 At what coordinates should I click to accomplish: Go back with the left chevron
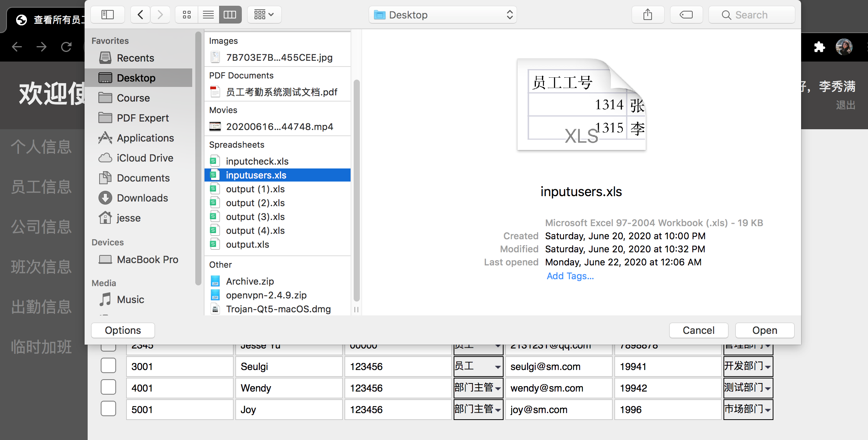140,15
